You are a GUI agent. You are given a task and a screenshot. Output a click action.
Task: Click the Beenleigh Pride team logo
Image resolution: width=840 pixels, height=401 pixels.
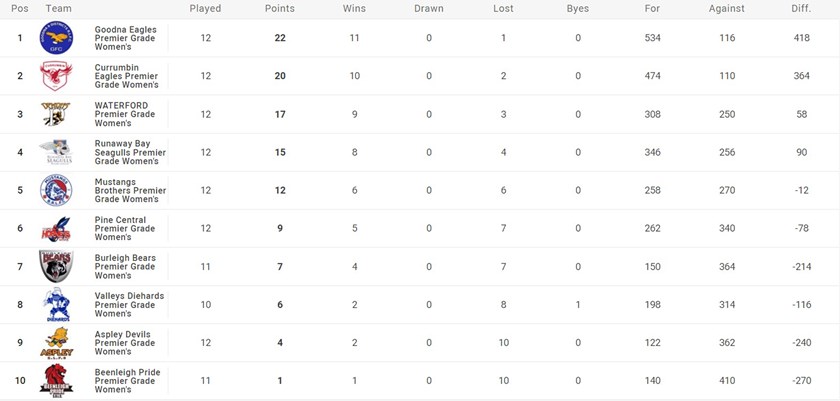pyautogui.click(x=56, y=381)
